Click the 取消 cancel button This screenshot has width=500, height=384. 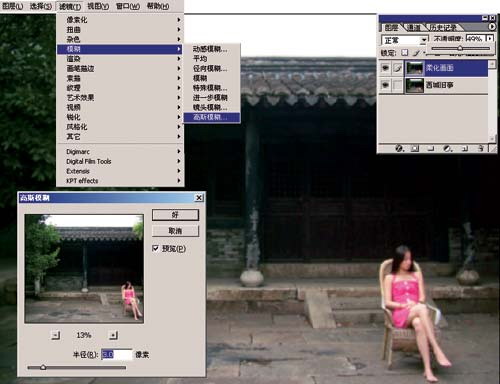175,231
